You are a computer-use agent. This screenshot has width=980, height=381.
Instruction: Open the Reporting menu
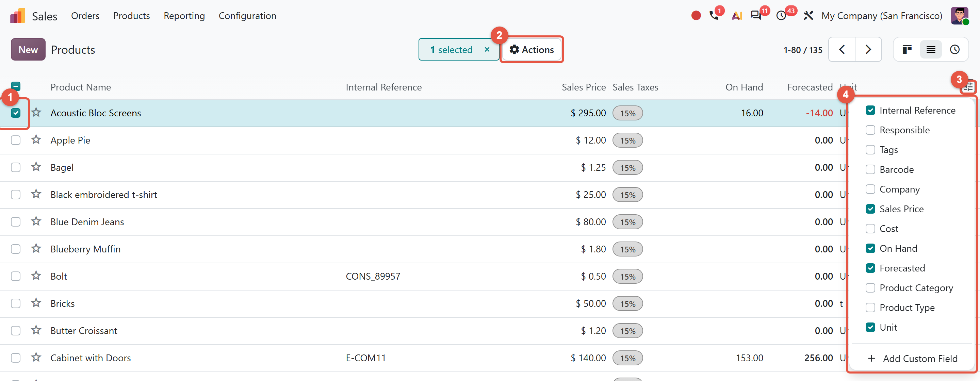184,16
